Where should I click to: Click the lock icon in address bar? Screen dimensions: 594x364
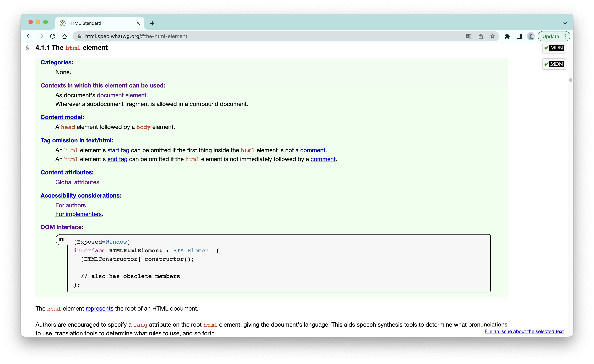[x=79, y=36]
